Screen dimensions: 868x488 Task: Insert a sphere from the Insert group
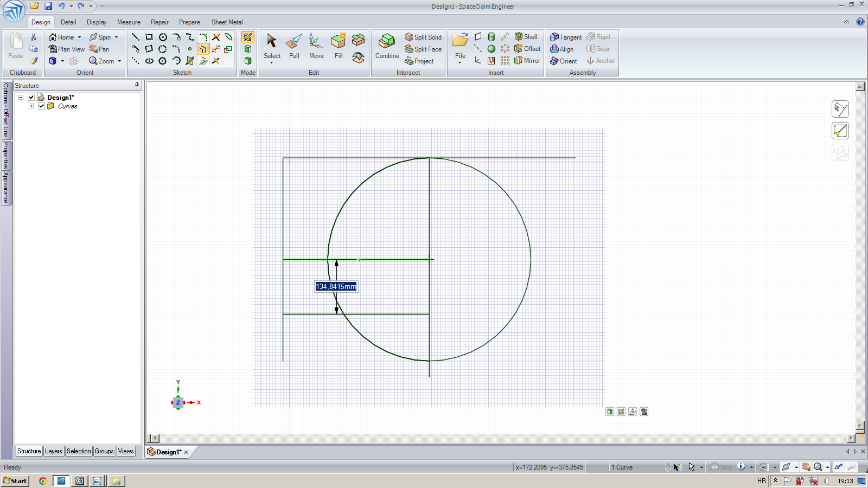pyautogui.click(x=492, y=49)
